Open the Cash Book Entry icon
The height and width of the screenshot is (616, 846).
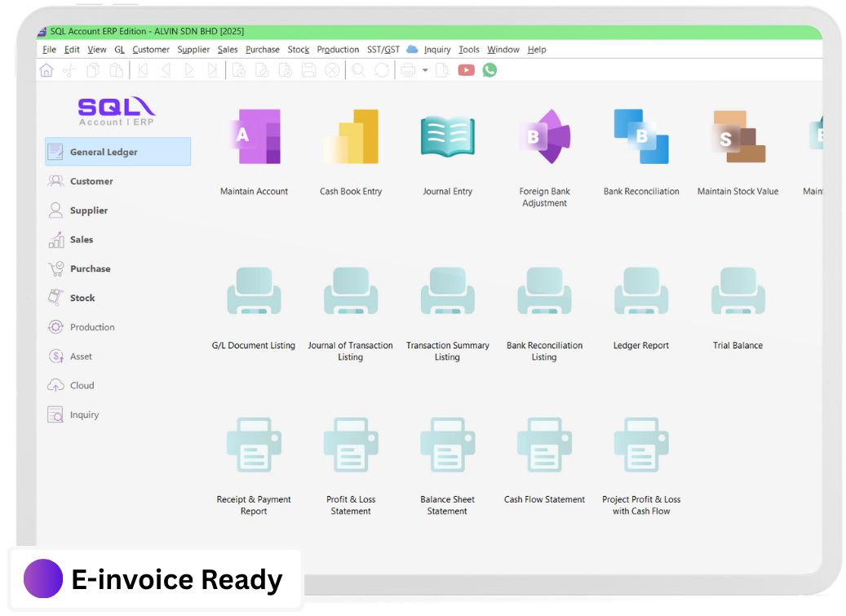(x=351, y=135)
